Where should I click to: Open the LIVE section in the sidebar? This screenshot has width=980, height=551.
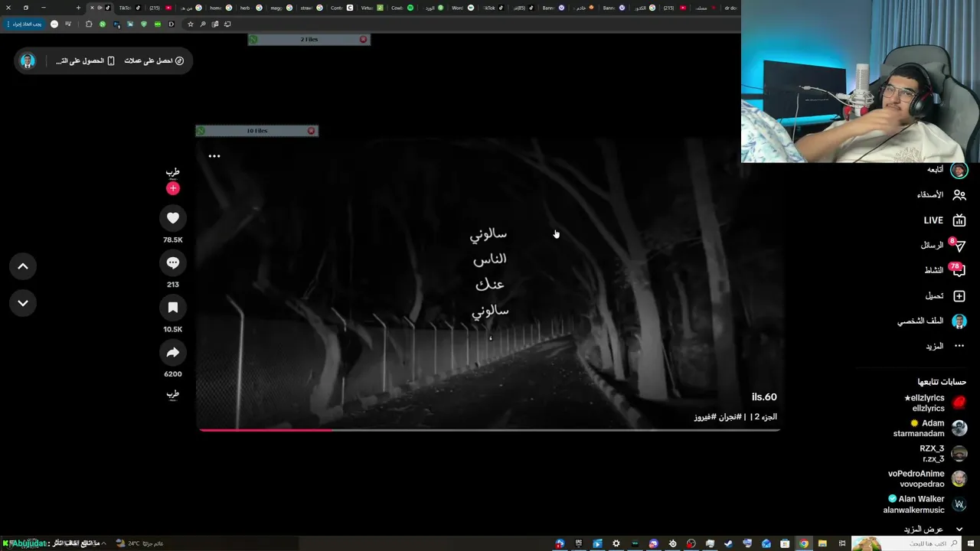coord(944,220)
